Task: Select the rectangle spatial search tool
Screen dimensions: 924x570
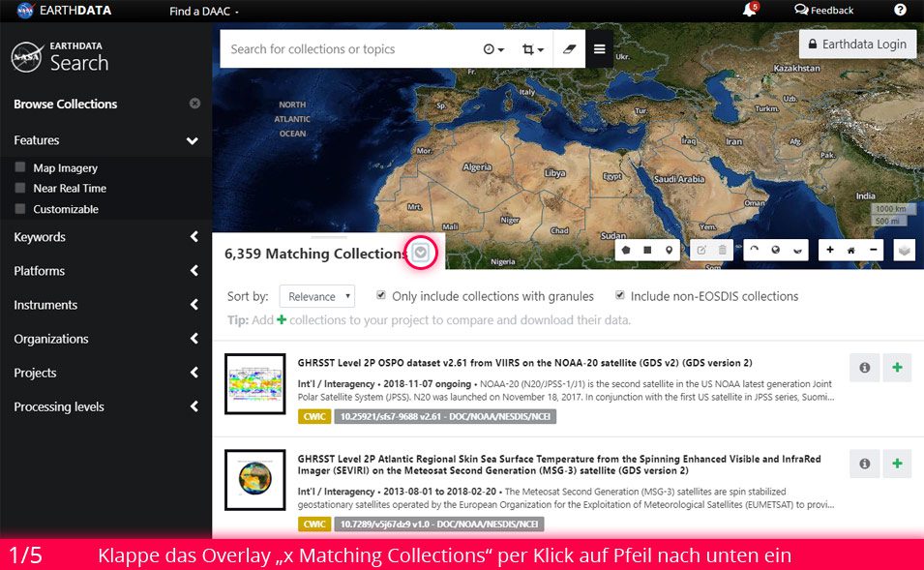Action: tap(647, 250)
